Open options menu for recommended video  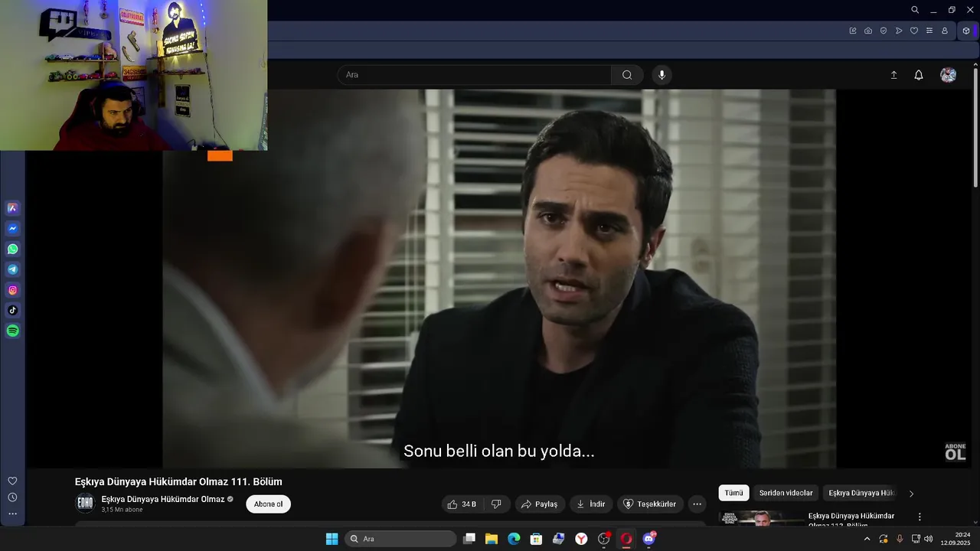coord(920,517)
